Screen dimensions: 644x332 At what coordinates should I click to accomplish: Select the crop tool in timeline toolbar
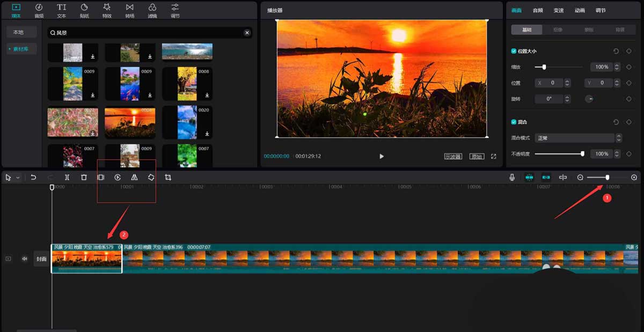click(168, 178)
